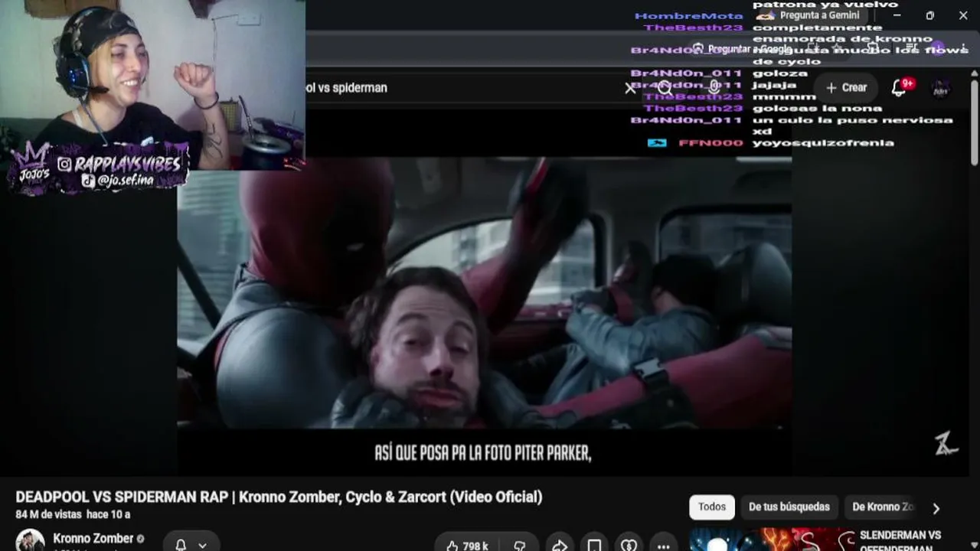The image size is (980, 551).
Task: Show more filter chips with right arrow
Action: 936,508
